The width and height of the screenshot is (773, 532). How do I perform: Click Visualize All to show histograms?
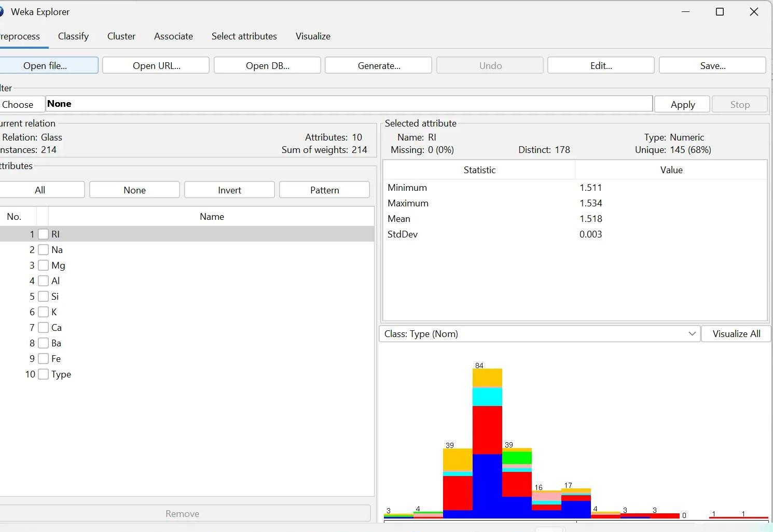pyautogui.click(x=736, y=333)
